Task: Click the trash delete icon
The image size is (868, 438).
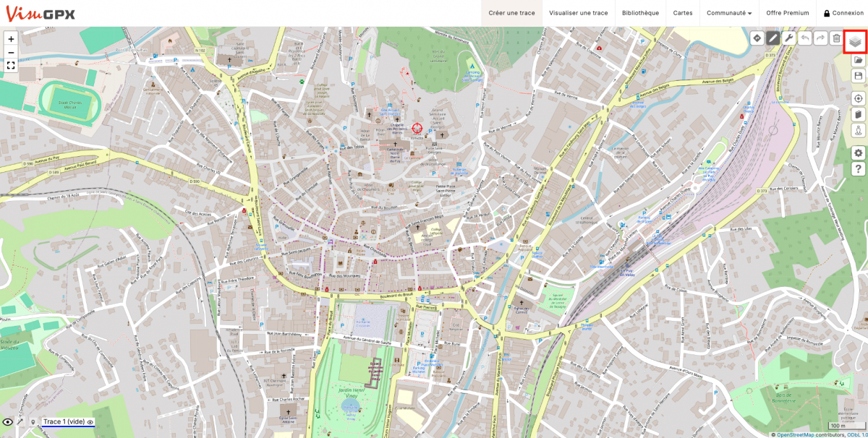Action: [x=836, y=38]
